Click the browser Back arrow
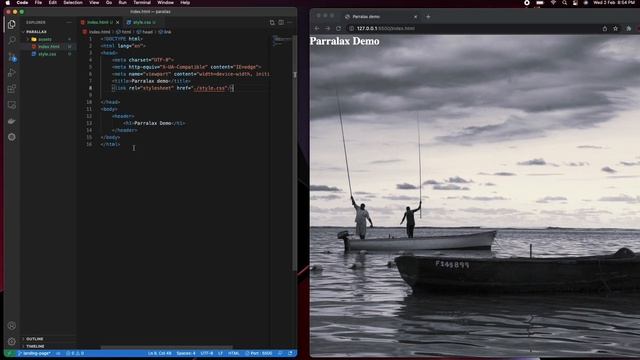 point(317,29)
